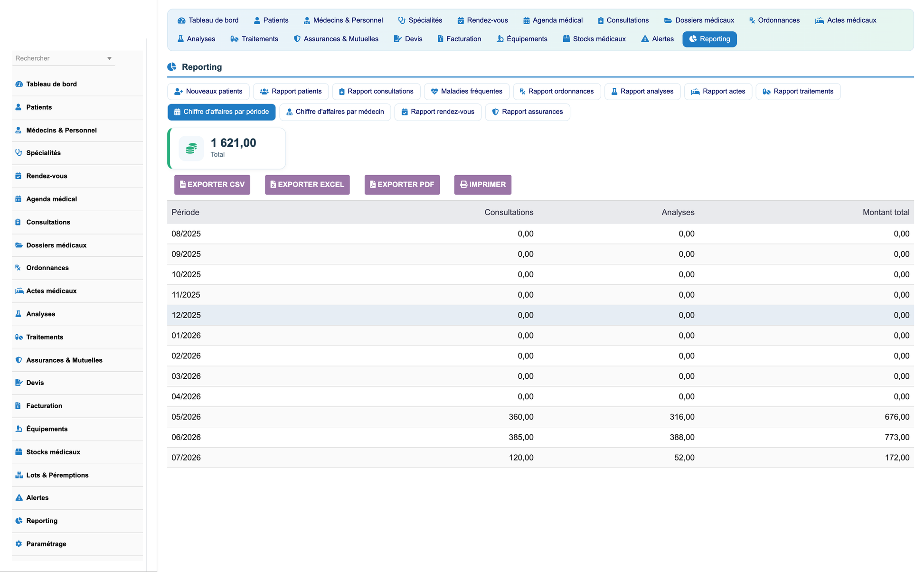Open the Rapport assurances tab
Viewport: 924px width, 572px height.
click(528, 112)
